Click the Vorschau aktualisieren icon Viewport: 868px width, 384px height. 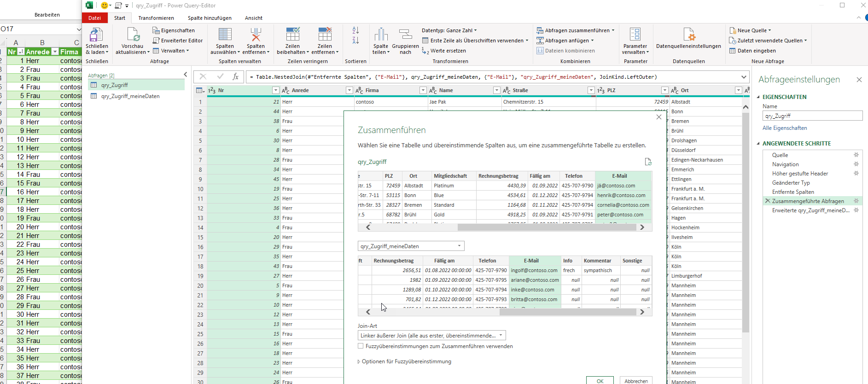coord(133,35)
